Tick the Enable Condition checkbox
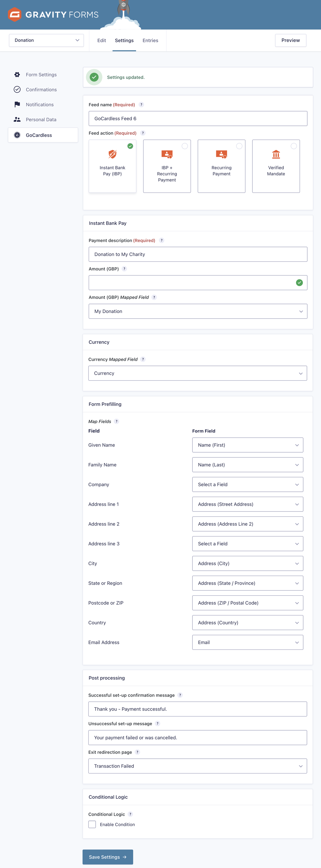 tap(92, 824)
